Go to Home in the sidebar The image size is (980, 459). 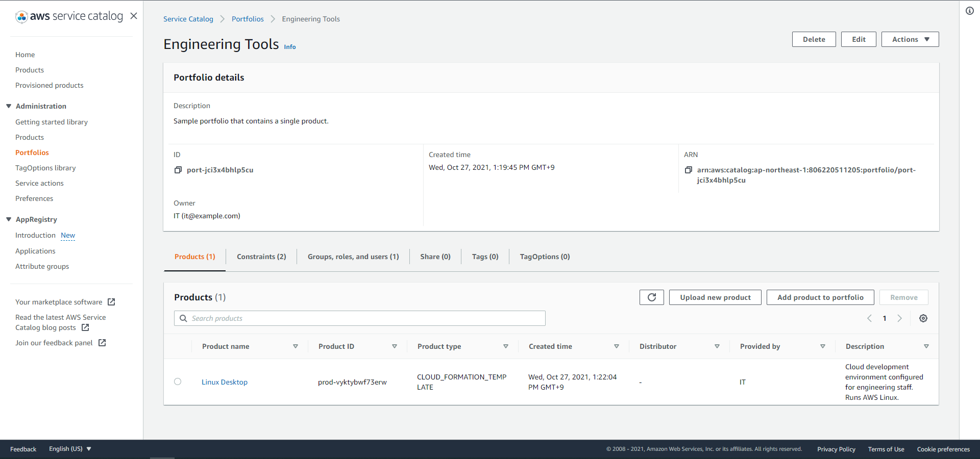[x=25, y=55]
